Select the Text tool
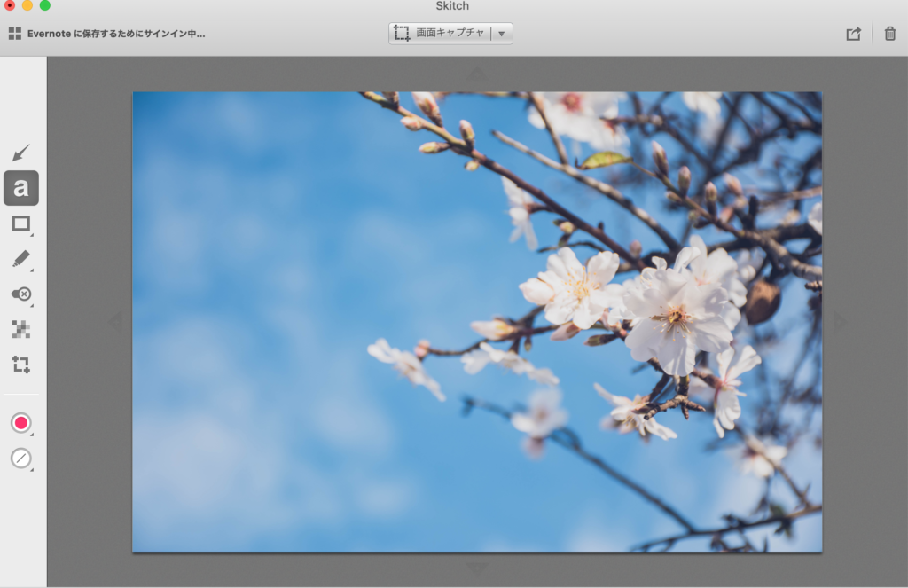The width and height of the screenshot is (908, 588). pyautogui.click(x=21, y=188)
